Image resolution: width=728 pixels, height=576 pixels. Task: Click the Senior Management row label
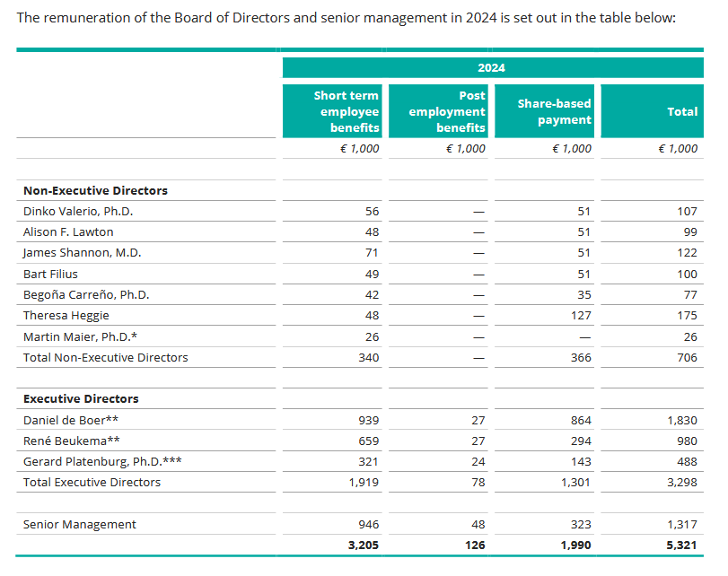pos(80,524)
